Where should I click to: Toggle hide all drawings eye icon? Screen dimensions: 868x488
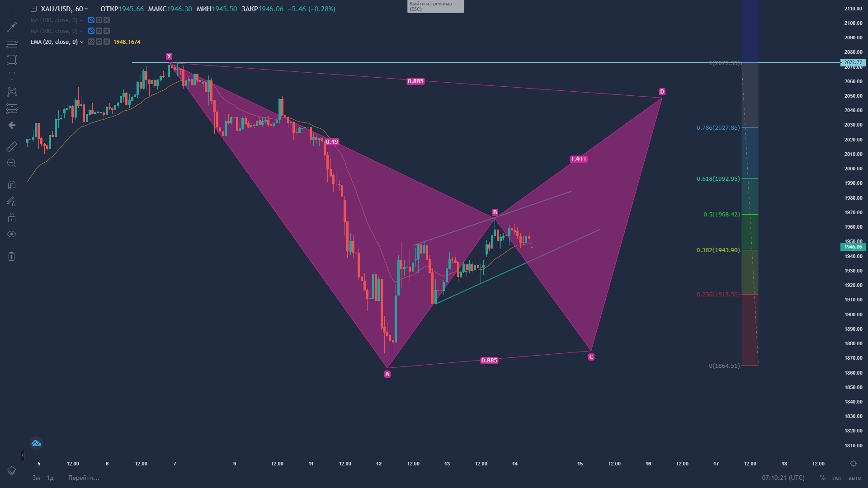12,234
